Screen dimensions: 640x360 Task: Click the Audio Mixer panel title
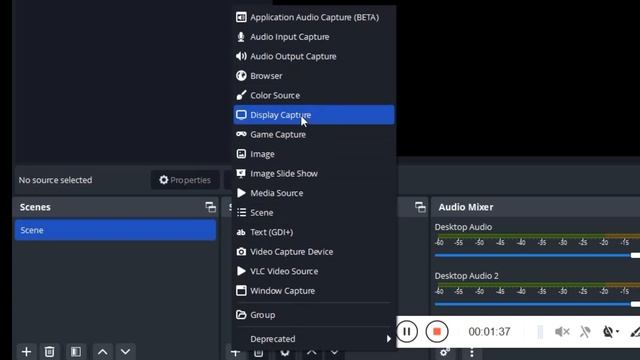[x=466, y=207]
